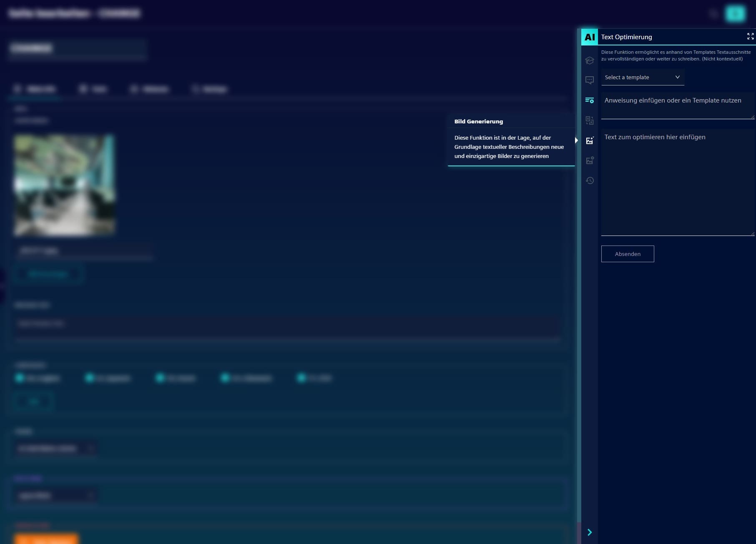Click the Absenden button
The height and width of the screenshot is (544, 756).
(x=628, y=254)
